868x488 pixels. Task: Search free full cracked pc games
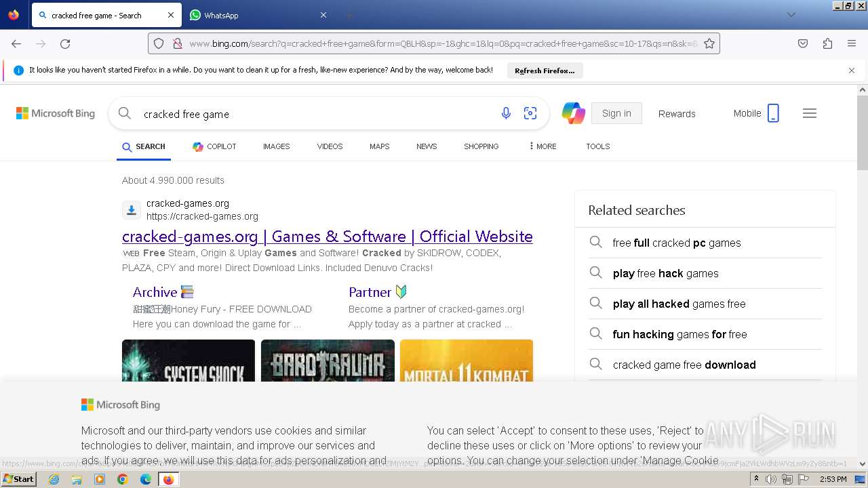point(705,243)
